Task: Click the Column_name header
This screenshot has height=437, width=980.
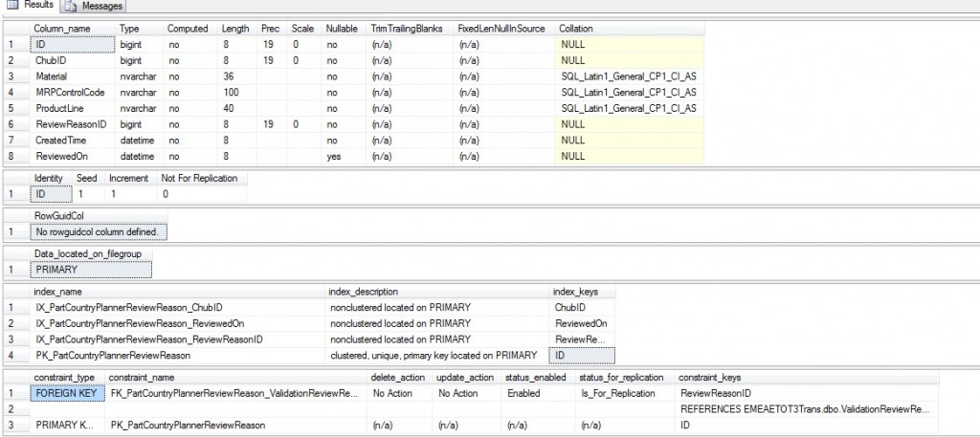Action: coord(73,29)
